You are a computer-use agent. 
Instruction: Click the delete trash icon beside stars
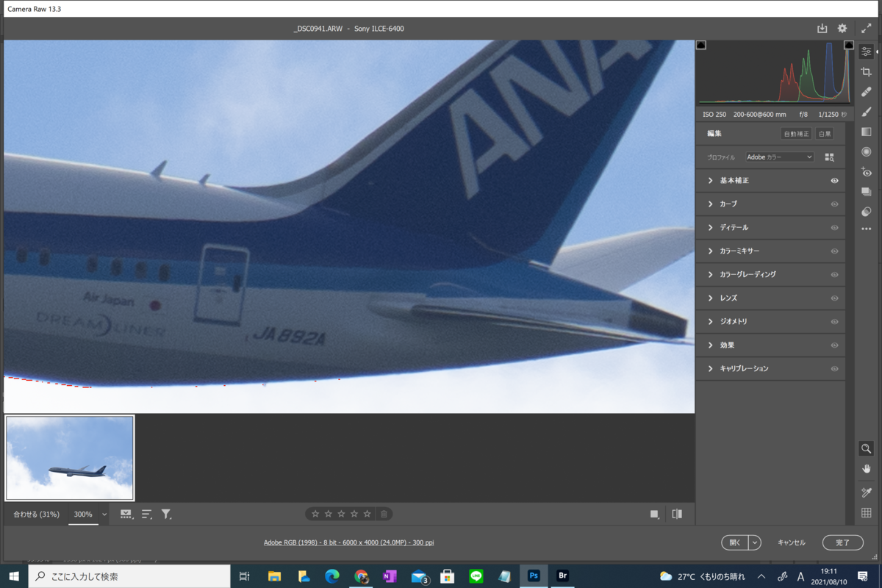click(384, 514)
